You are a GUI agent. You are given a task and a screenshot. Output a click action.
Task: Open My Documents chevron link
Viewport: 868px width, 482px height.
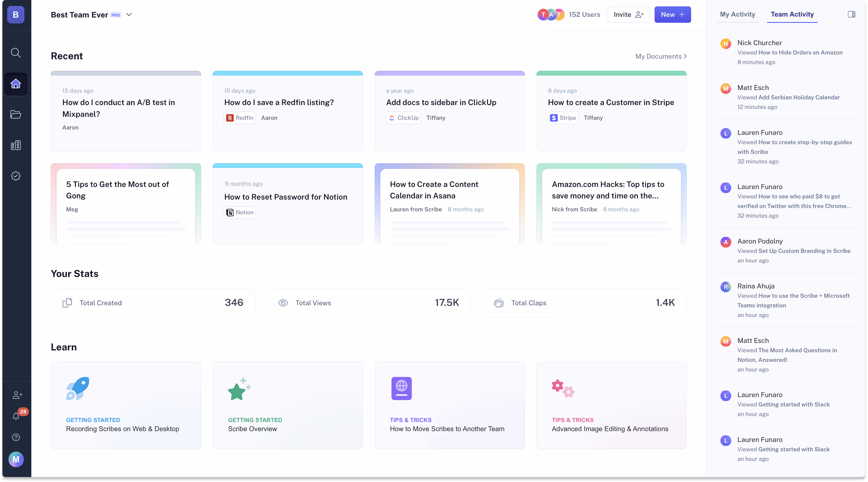pyautogui.click(x=661, y=56)
